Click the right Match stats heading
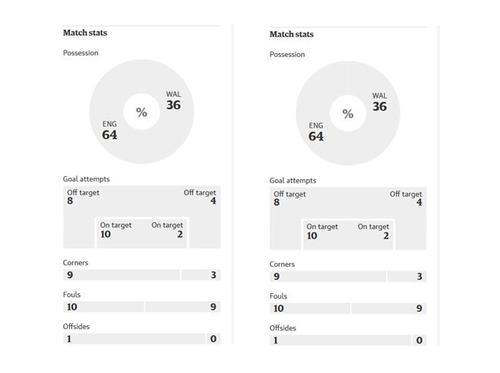500x373 pixels. (291, 34)
